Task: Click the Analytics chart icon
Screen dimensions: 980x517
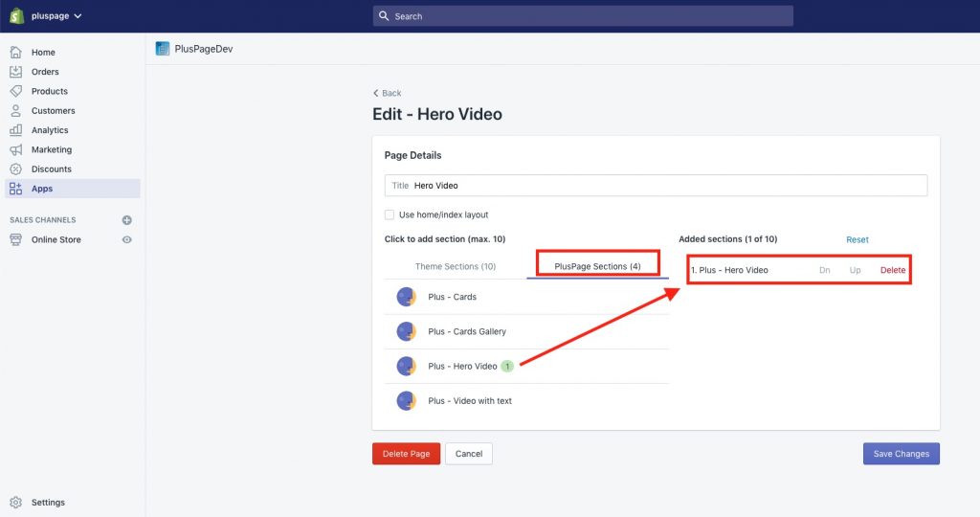Action: tap(16, 130)
